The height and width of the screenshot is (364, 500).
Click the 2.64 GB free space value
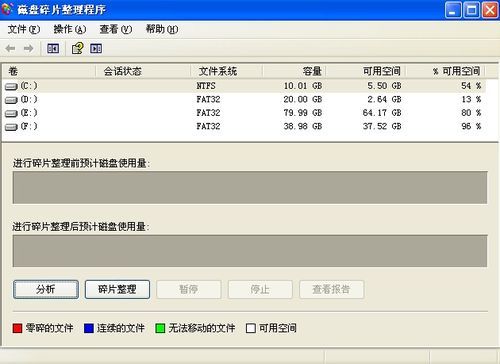click(384, 99)
